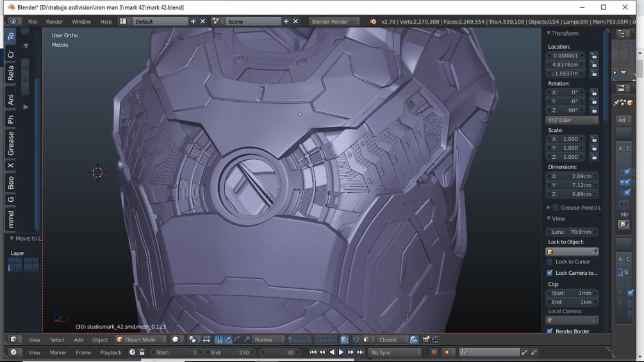The width and height of the screenshot is (644, 362).
Task: Play the animation forward
Action: 341,352
